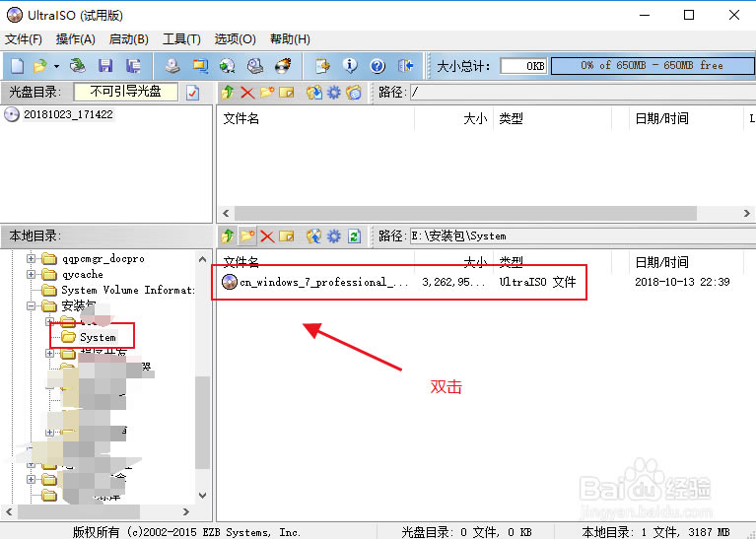The image size is (756, 539).
Task: Save the image with floppy disk icon
Action: point(105,66)
